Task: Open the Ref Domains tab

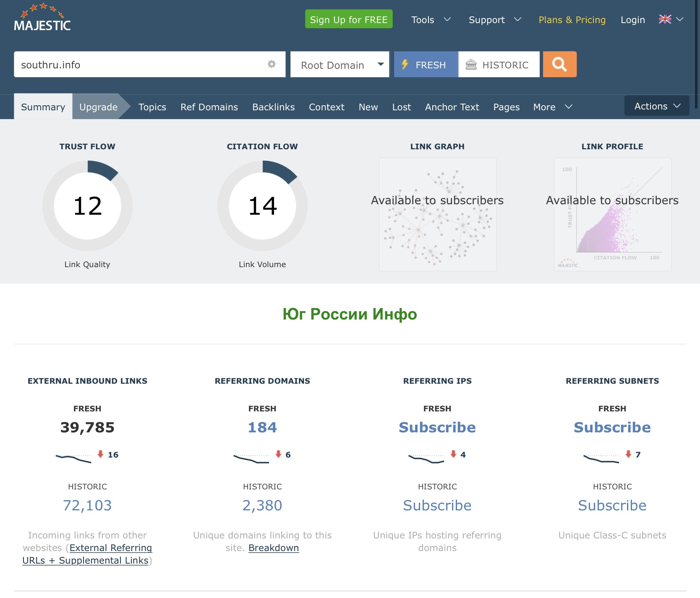Action: pyautogui.click(x=209, y=107)
